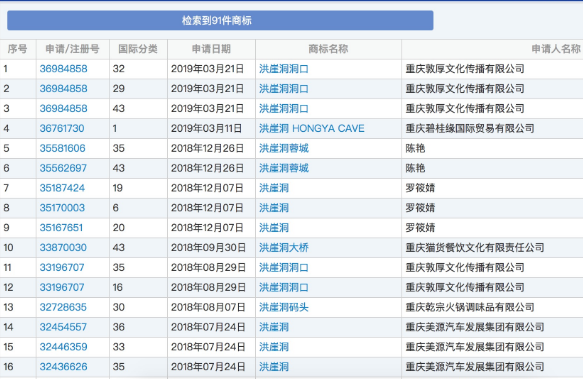This screenshot has width=583, height=379.
Task: Open registration 36984858 in row 1
Action: tap(64, 69)
